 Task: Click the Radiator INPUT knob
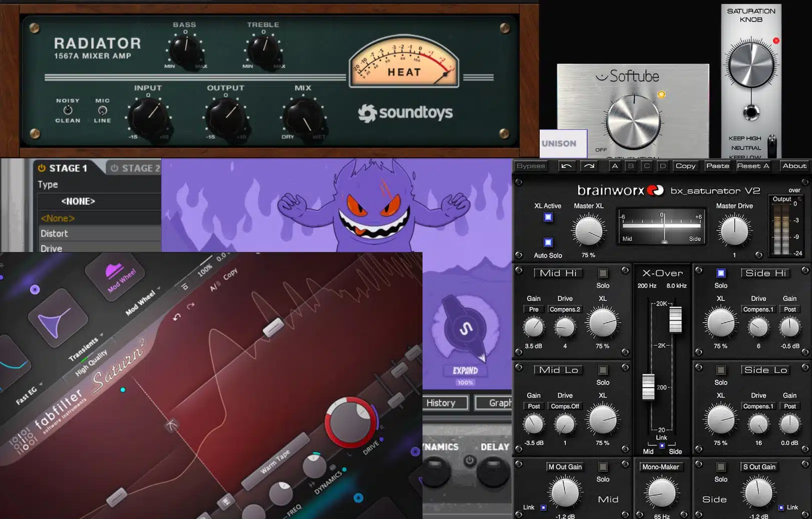coord(149,116)
